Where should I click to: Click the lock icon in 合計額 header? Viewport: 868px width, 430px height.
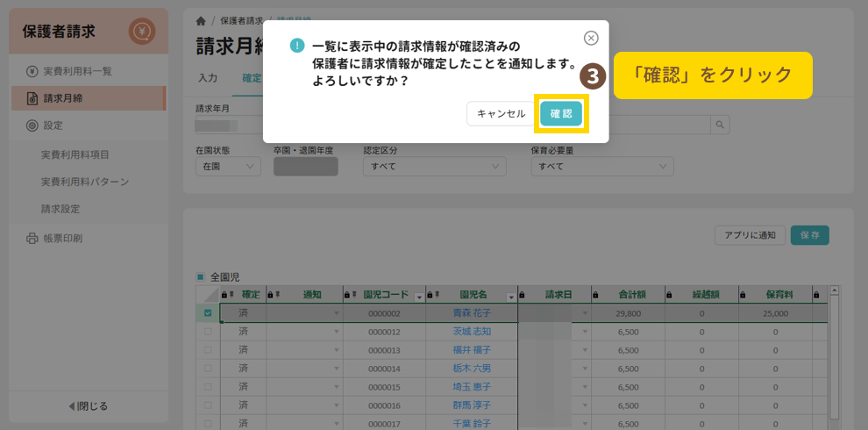click(x=596, y=295)
